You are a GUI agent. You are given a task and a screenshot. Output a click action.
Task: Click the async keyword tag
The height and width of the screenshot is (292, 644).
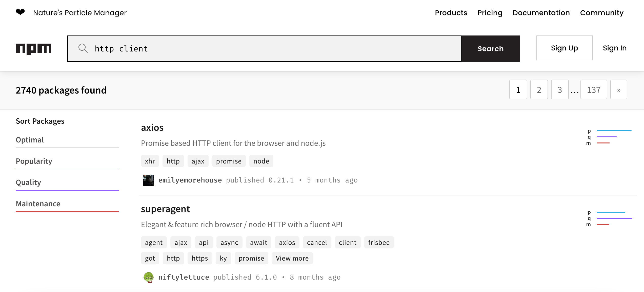229,243
